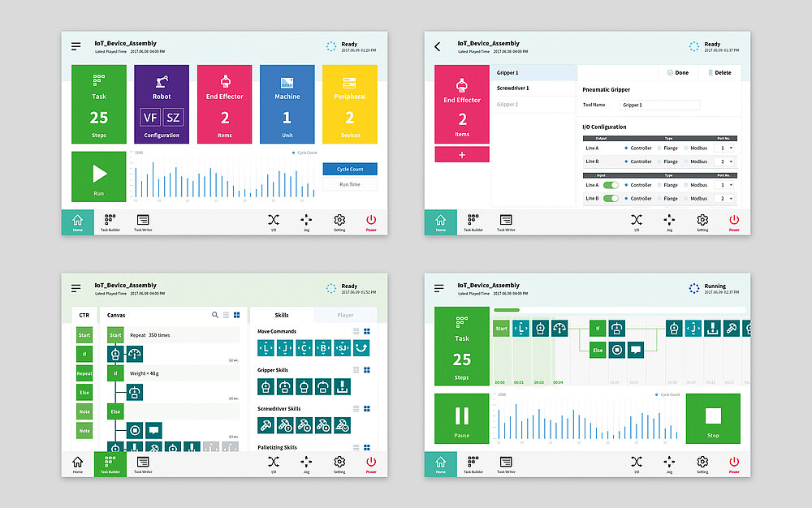The width and height of the screenshot is (812, 508).
Task: Toggle the Input Line A switch
Action: [x=611, y=185]
